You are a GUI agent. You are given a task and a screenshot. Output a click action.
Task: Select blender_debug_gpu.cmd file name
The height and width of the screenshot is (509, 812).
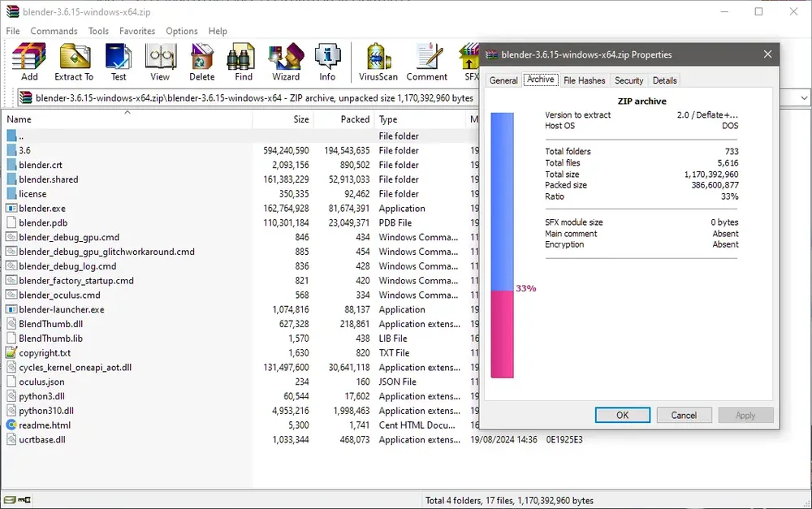(x=69, y=238)
